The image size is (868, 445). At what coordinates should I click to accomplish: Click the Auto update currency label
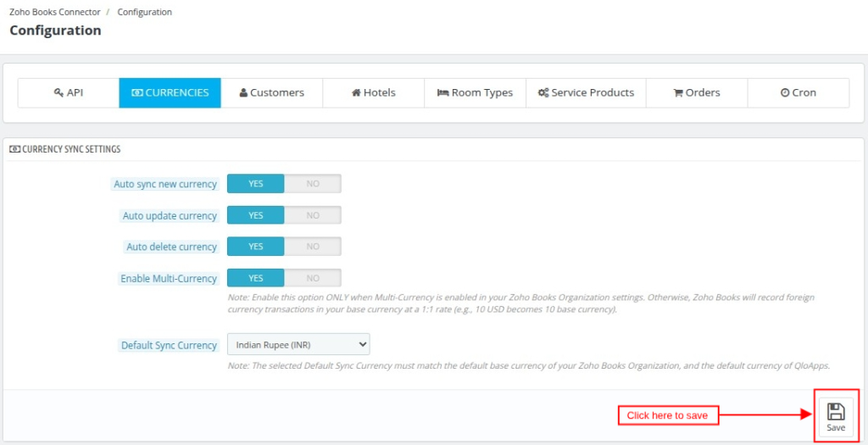(x=170, y=216)
